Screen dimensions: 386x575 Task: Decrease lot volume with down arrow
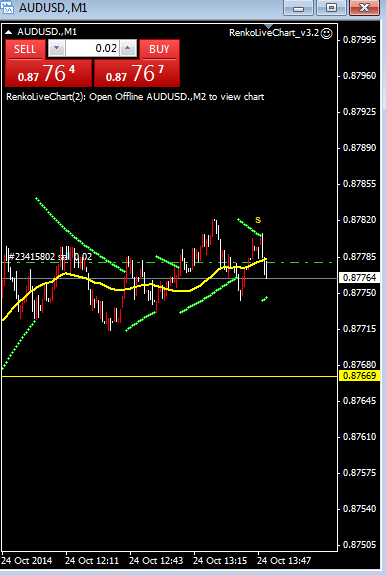pos(57,48)
